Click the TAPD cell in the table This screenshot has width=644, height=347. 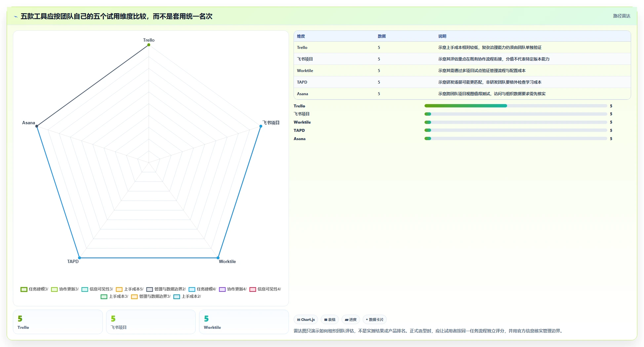(302, 82)
